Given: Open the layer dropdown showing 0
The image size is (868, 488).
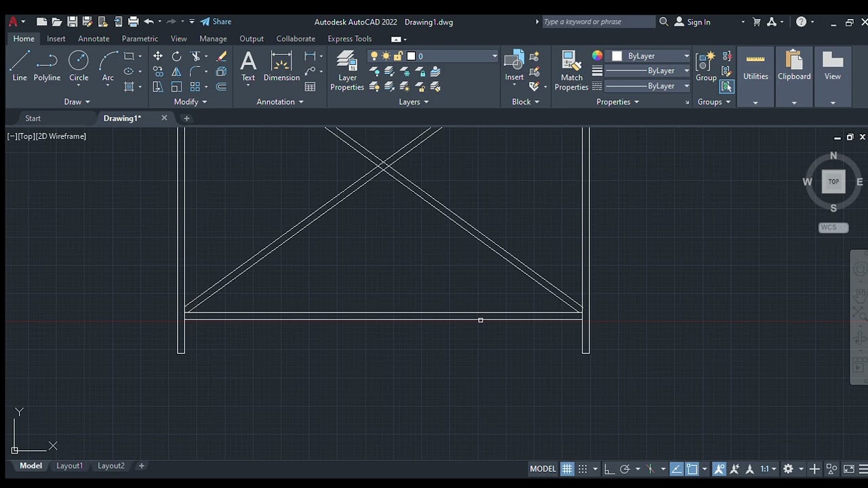Looking at the screenshot, I should [x=433, y=56].
